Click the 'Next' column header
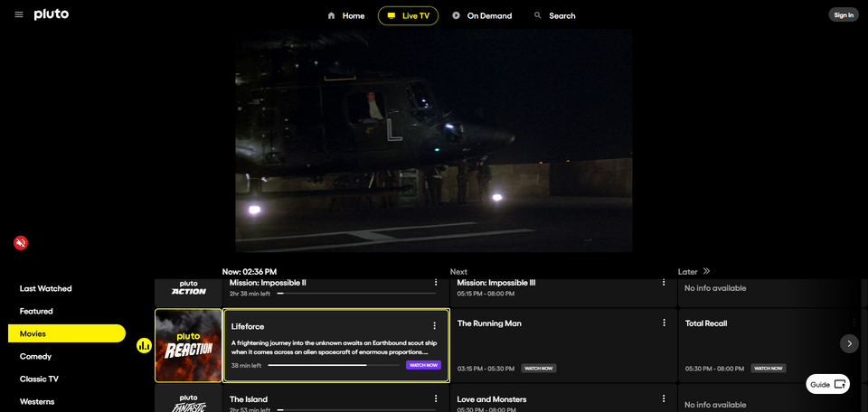 [458, 272]
